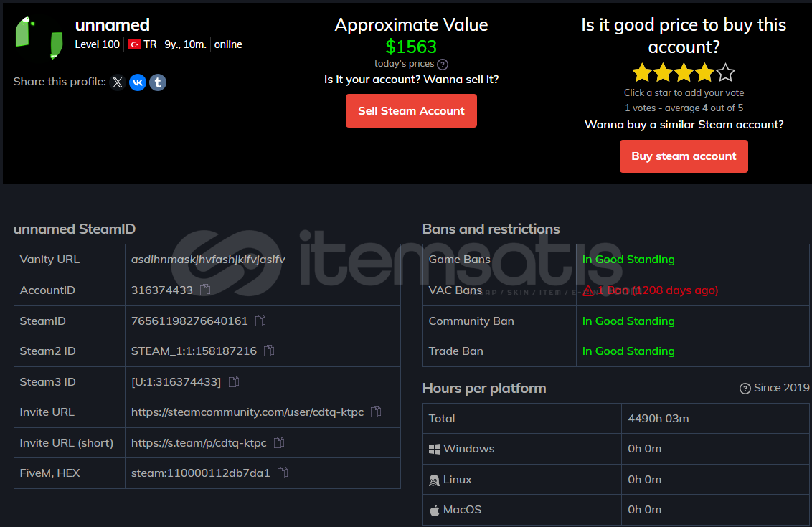
Task: Click the MacOS apple icon
Action: [435, 510]
